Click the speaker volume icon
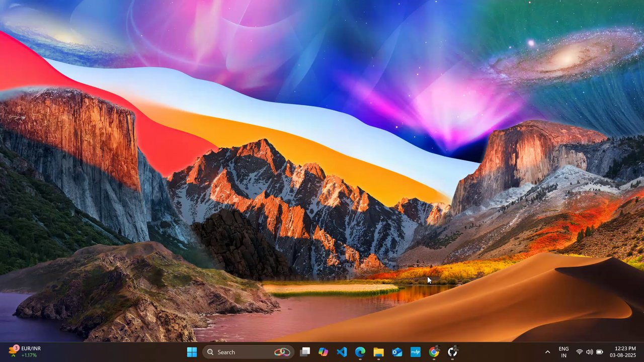Viewport: 644px width, 362px height. pyautogui.click(x=589, y=352)
